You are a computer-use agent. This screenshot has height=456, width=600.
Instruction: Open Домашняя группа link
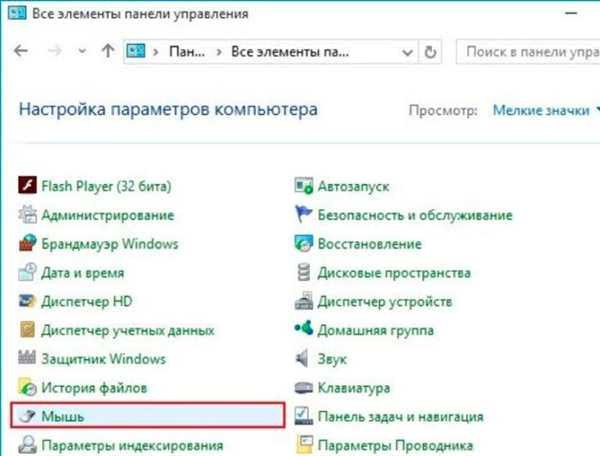[x=376, y=330]
